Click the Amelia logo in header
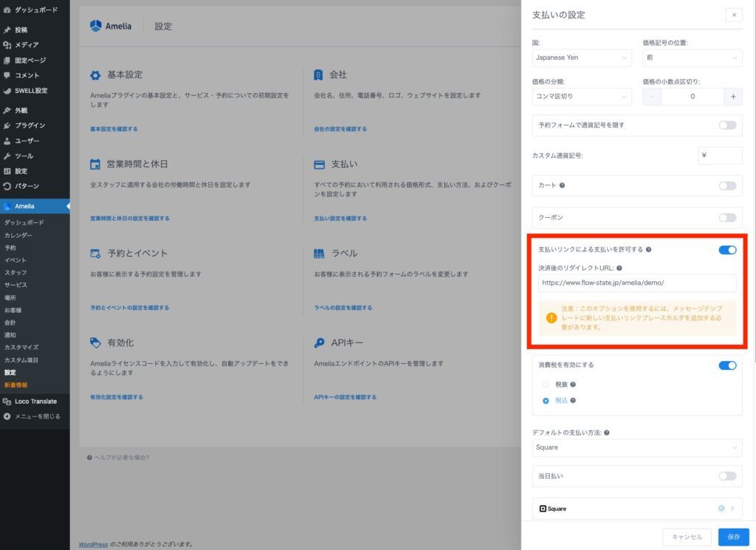 [111, 26]
